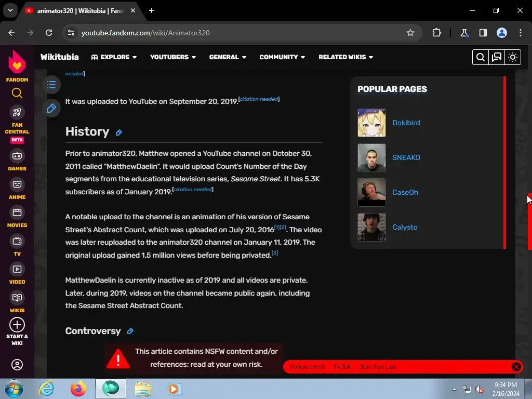Edit the Controversy section pencil icon
The width and height of the screenshot is (532, 399).
coord(130,331)
